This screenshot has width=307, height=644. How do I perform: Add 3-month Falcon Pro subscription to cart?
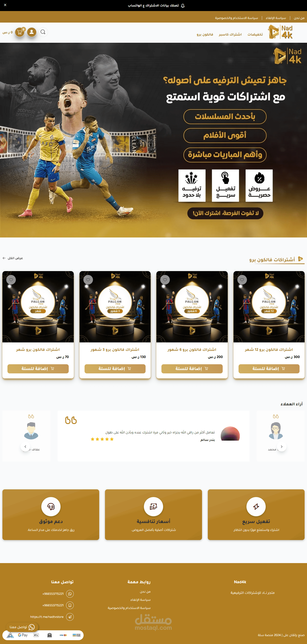[x=115, y=369]
